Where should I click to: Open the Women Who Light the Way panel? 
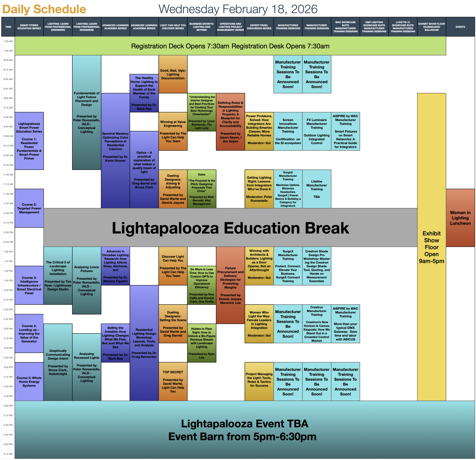[x=259, y=324]
